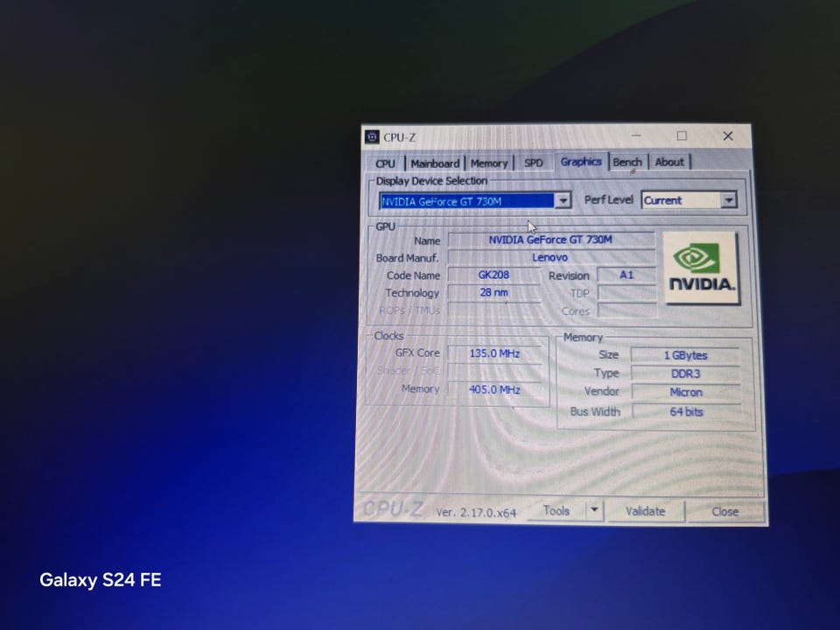Switch to the About tab

[669, 162]
